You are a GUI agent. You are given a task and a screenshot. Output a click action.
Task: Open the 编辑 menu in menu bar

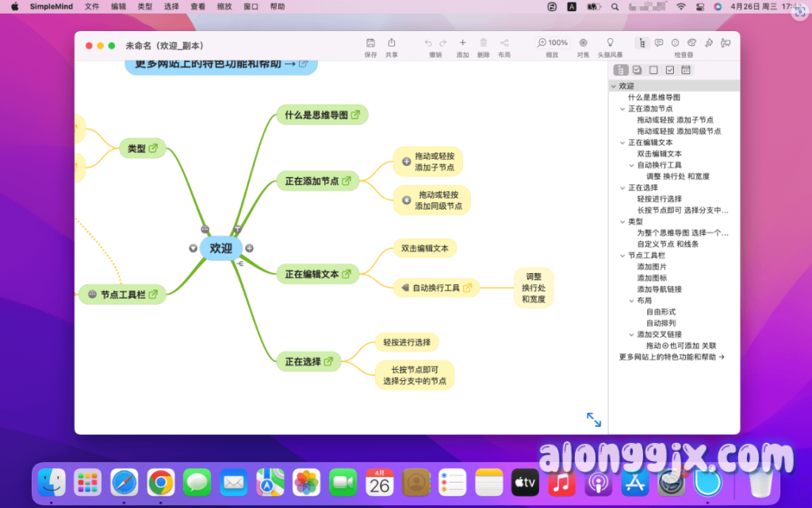pyautogui.click(x=118, y=6)
